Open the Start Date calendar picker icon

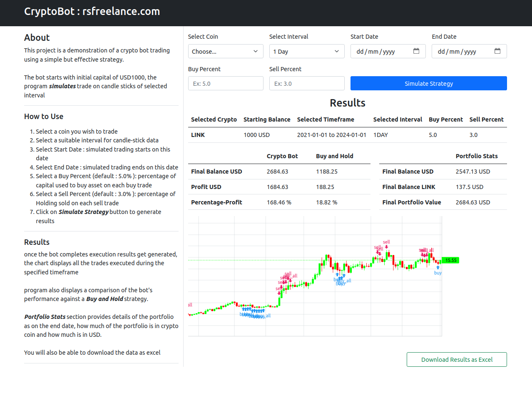(416, 51)
